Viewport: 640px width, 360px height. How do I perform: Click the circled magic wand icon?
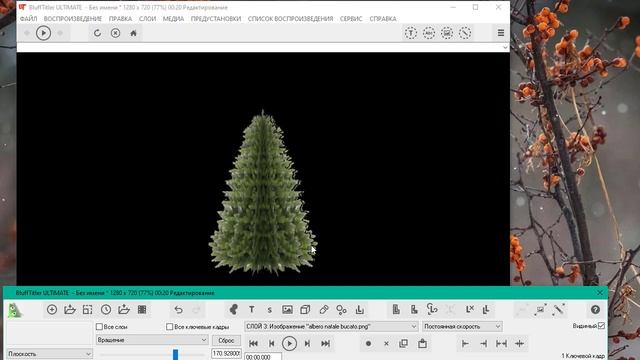coord(465,33)
